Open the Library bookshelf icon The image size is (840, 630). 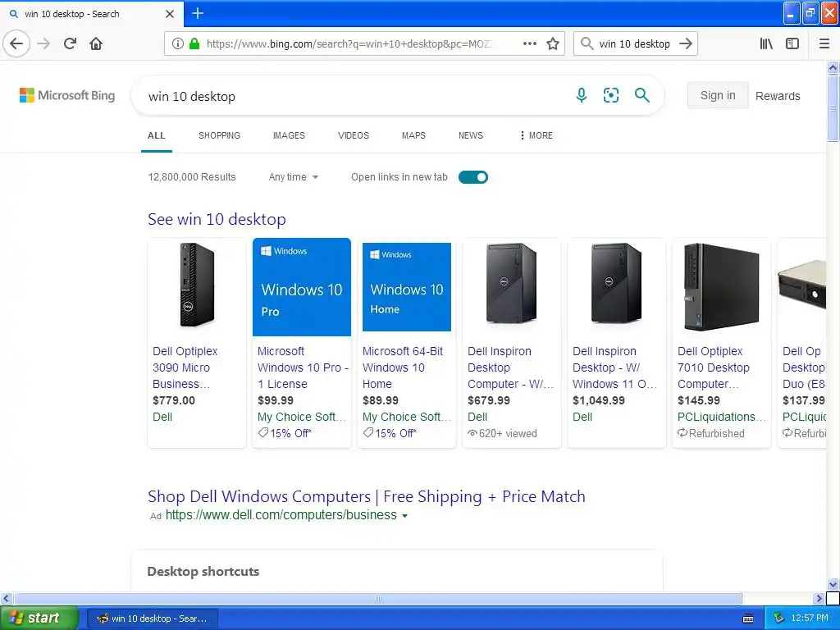point(766,43)
